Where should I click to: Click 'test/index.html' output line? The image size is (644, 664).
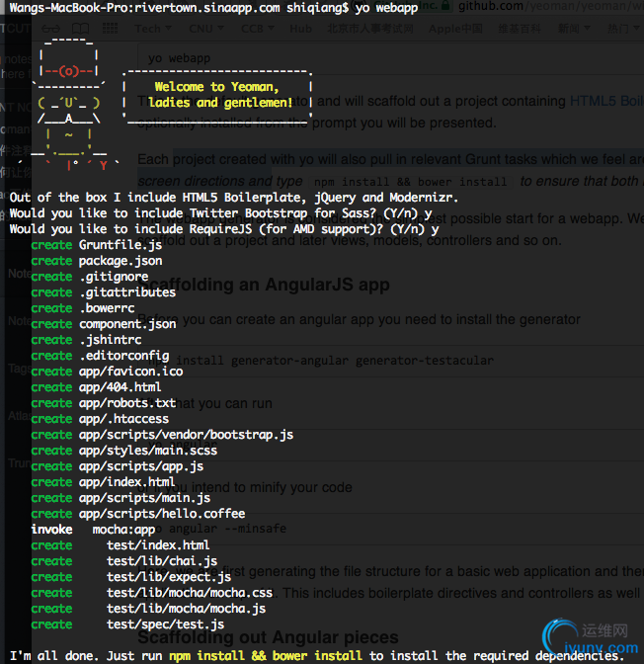point(121,545)
